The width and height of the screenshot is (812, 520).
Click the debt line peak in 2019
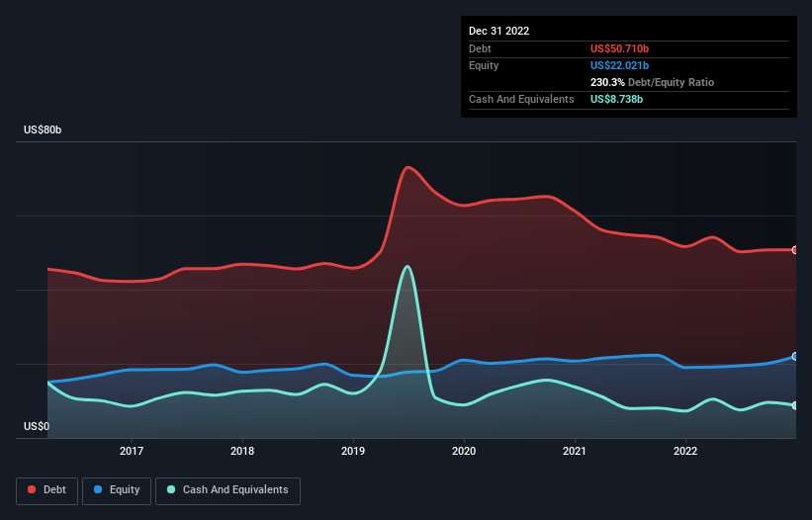(x=408, y=167)
